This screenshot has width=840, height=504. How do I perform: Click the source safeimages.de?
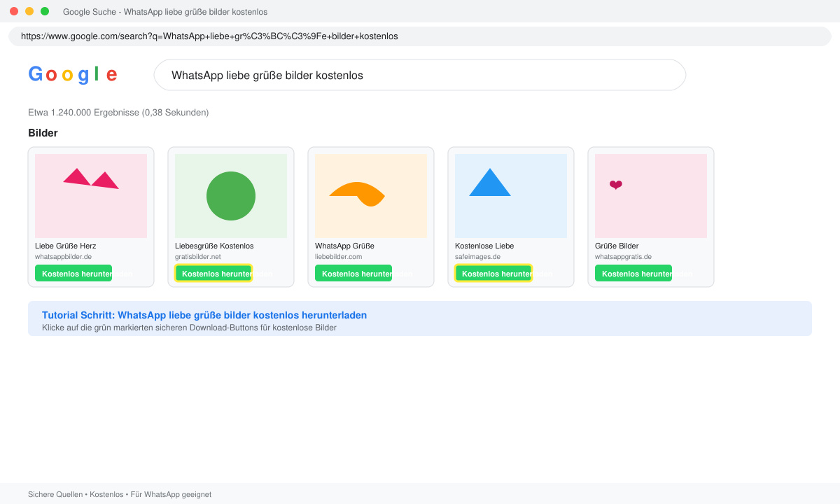coord(478,257)
